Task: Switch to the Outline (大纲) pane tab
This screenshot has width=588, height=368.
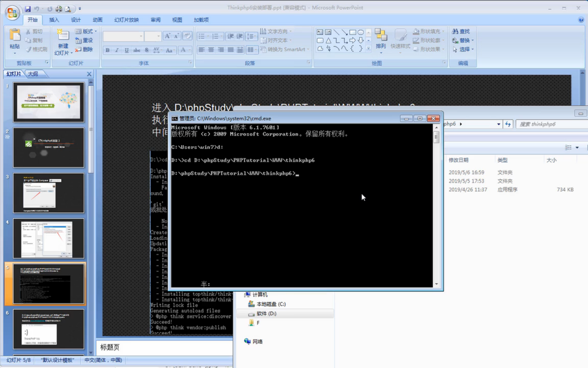Action: tap(33, 74)
